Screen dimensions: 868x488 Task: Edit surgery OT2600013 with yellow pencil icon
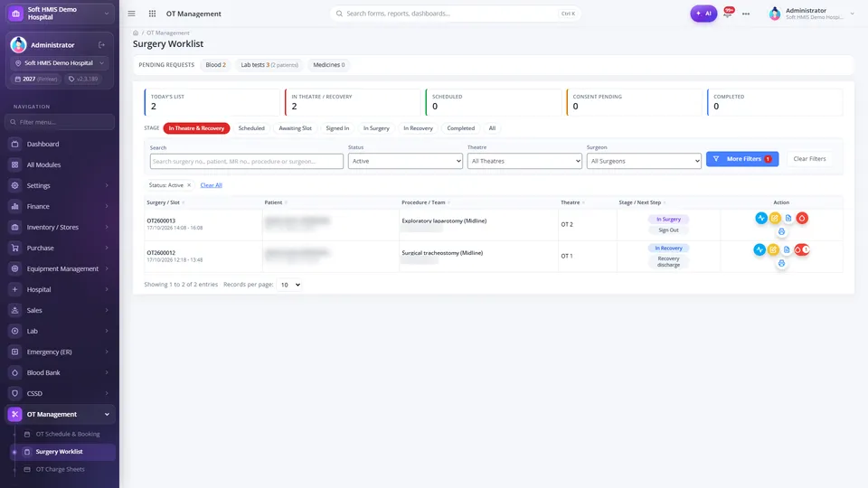coord(775,218)
